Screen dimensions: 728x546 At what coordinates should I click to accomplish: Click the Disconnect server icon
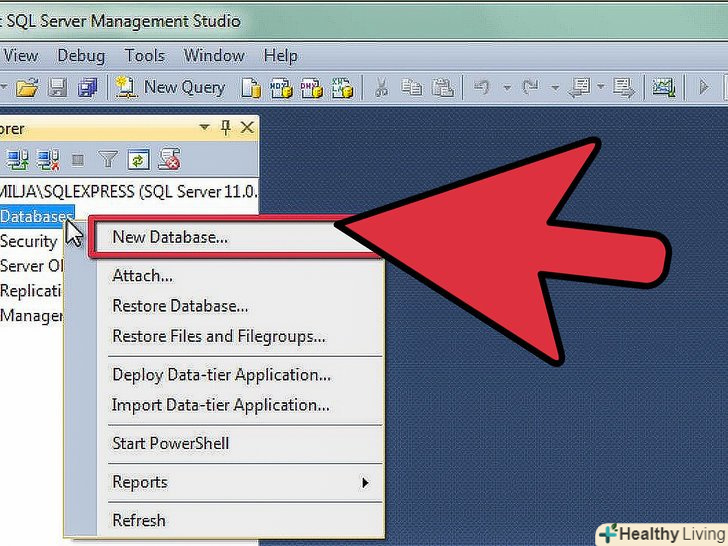(x=48, y=160)
